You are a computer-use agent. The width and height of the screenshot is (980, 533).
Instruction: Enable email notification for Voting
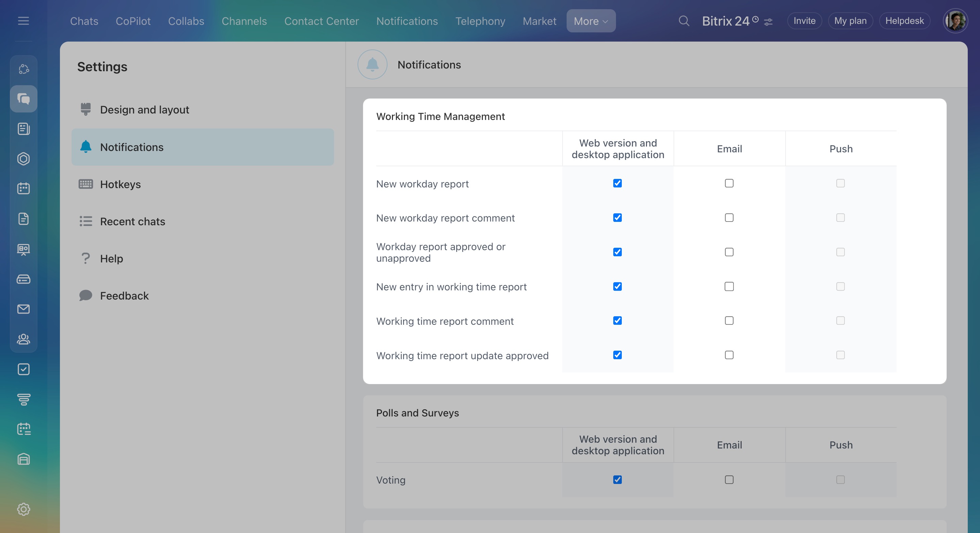click(729, 480)
